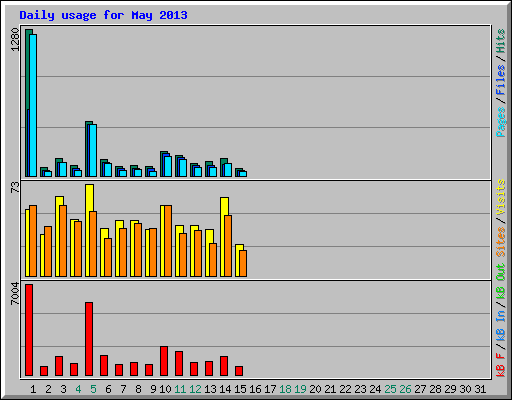Click the cyan Pages bar for day 1

click(33, 105)
